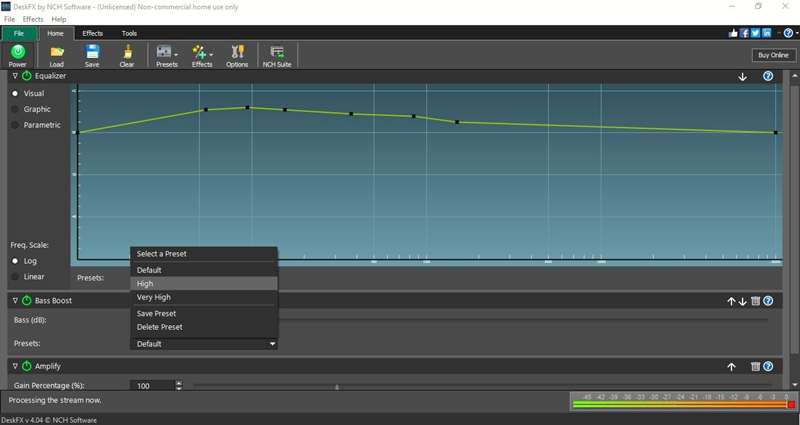Toggle the Amplify effect power switch

click(x=27, y=366)
